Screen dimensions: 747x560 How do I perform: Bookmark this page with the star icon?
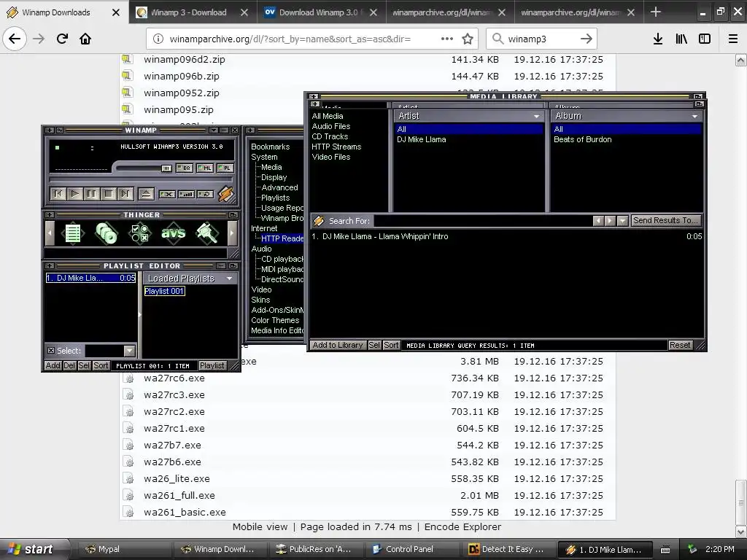pyautogui.click(x=468, y=39)
